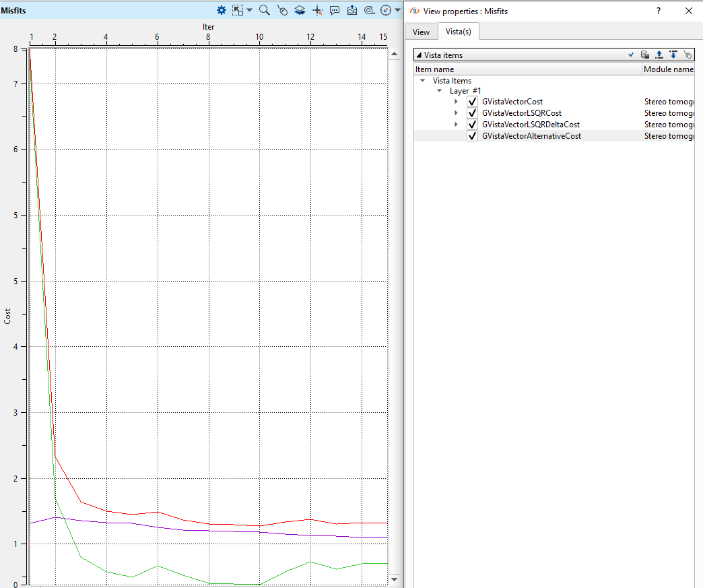The height and width of the screenshot is (588, 703).
Task: Disable GVistaVectorAlternativeCost visibility checkbox
Action: pyautogui.click(x=473, y=136)
